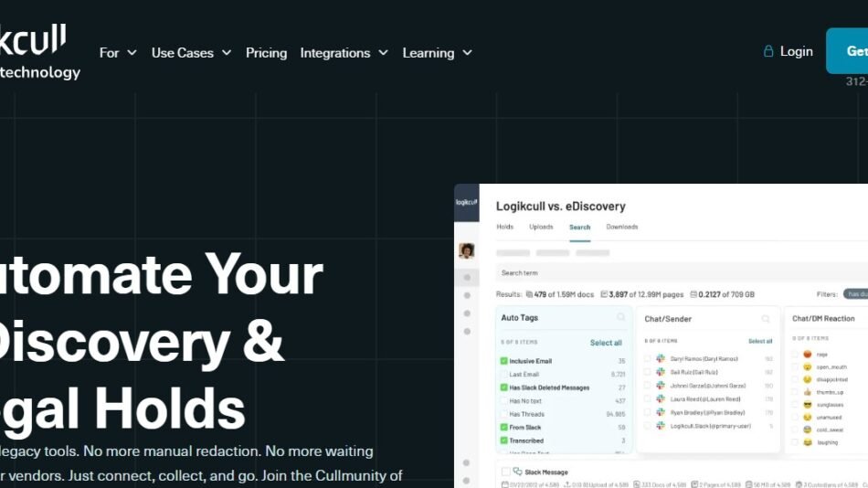868x488 pixels.
Task: Click the Search term input field
Action: [676, 272]
